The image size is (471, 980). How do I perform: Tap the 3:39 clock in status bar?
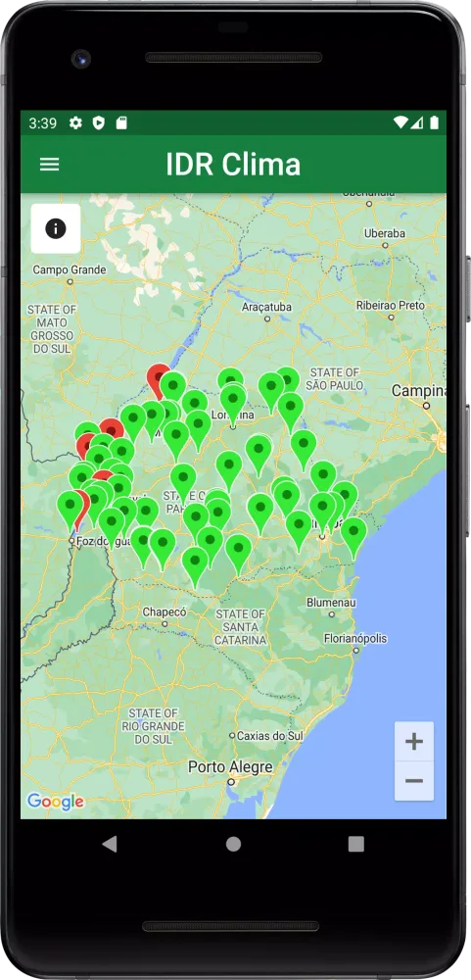tap(42, 123)
